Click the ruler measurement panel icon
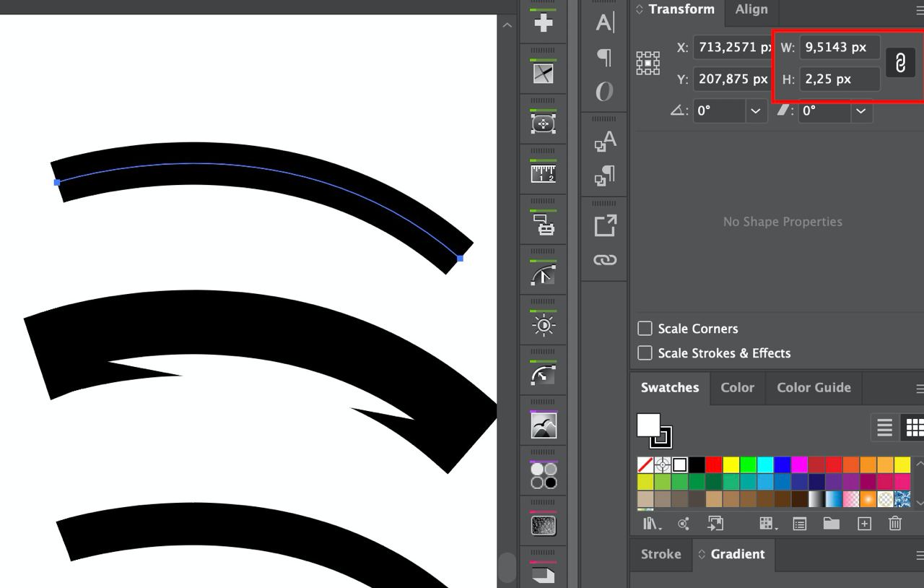 544,173
